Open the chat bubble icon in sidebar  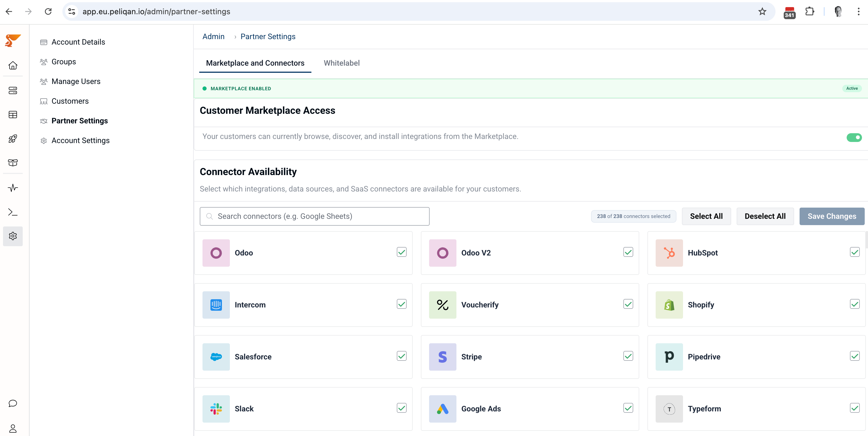coord(13,403)
